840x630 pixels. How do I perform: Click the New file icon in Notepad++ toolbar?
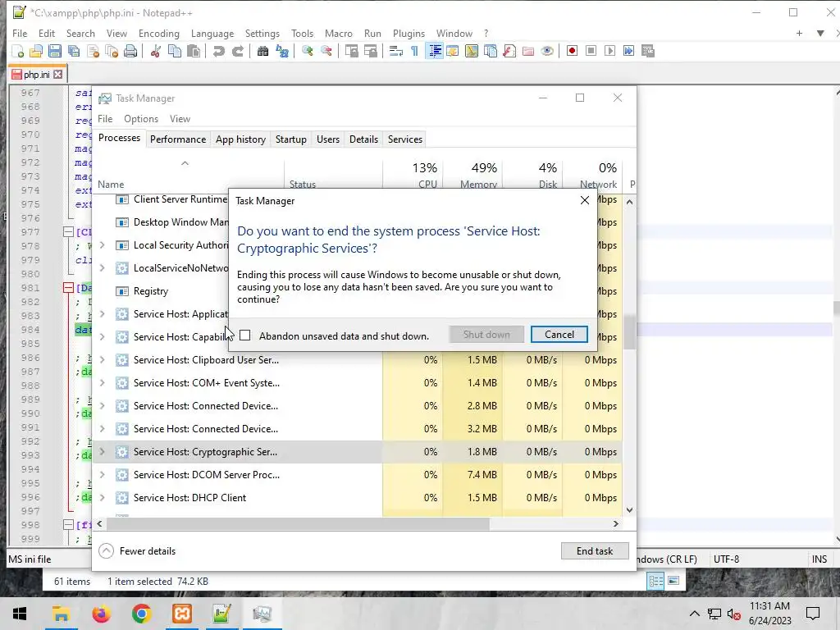click(x=18, y=51)
